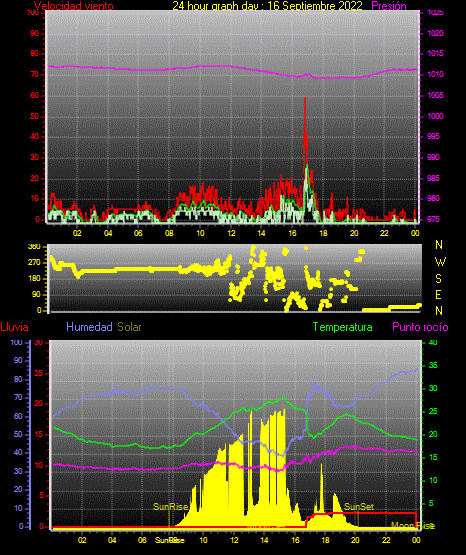Click the 12 hour tick under wind graph
The height and width of the screenshot is (555, 466).
[231, 233]
